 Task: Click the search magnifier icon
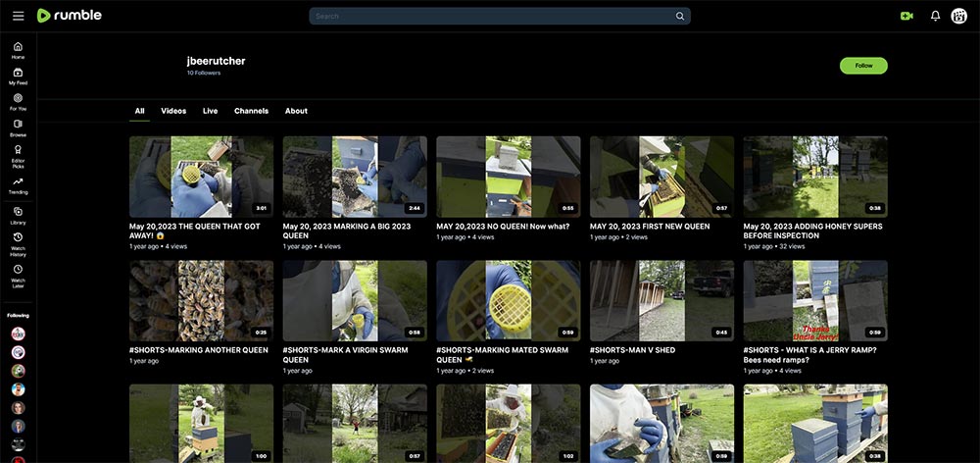tap(680, 17)
